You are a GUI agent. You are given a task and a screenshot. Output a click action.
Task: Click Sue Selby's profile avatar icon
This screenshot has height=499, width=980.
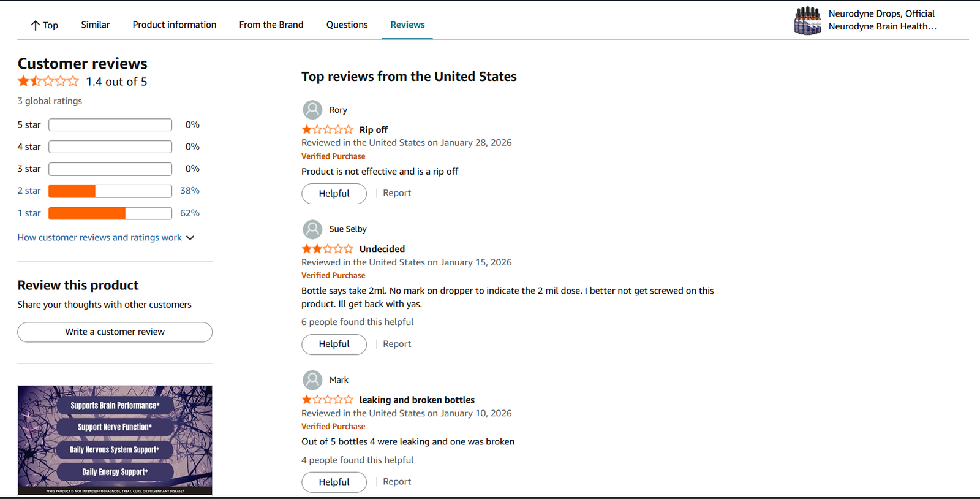tap(312, 229)
